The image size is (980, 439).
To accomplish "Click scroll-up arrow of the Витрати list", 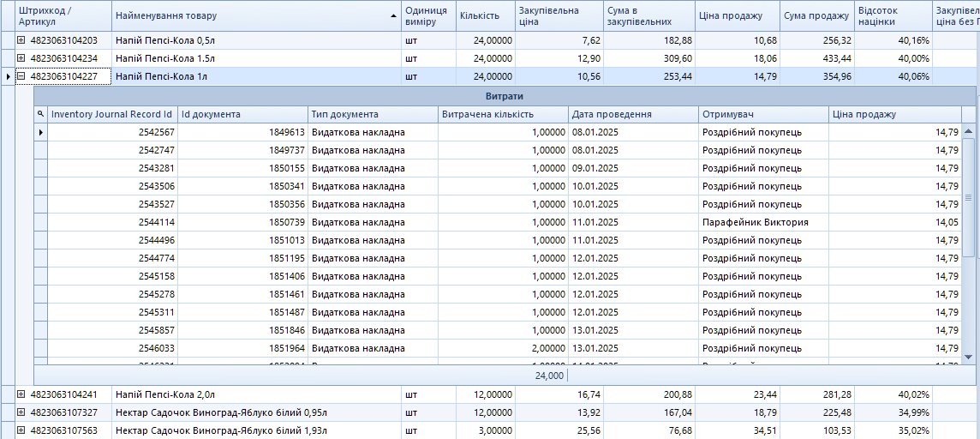I will click(x=969, y=132).
